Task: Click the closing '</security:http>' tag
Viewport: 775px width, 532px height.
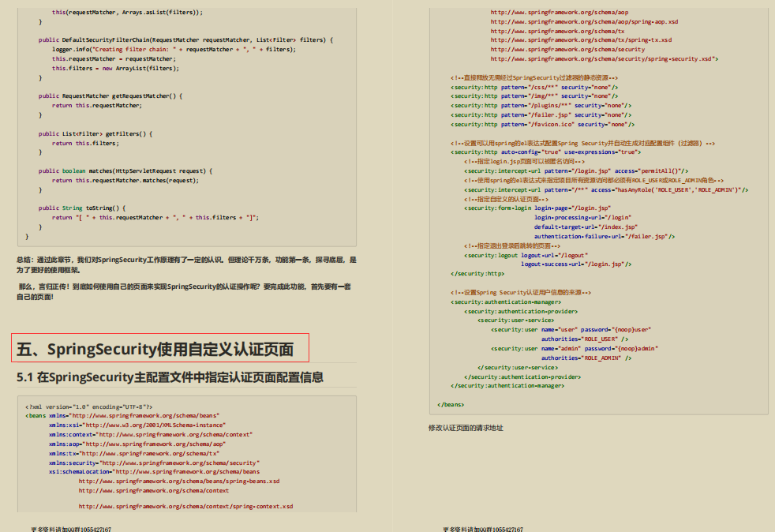Action: 477,274
